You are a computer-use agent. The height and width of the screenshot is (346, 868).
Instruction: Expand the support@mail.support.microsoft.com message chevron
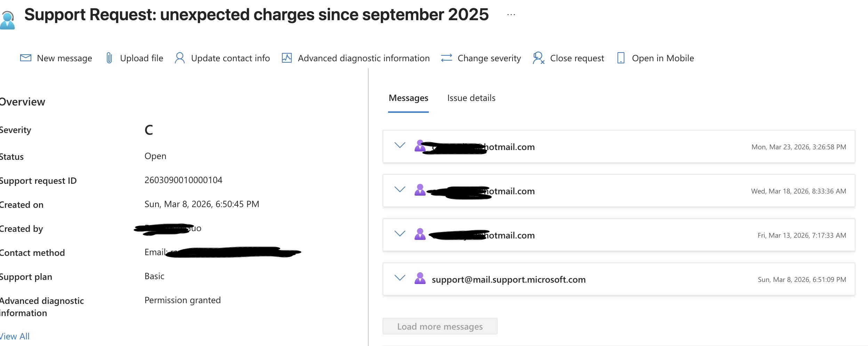point(400,278)
